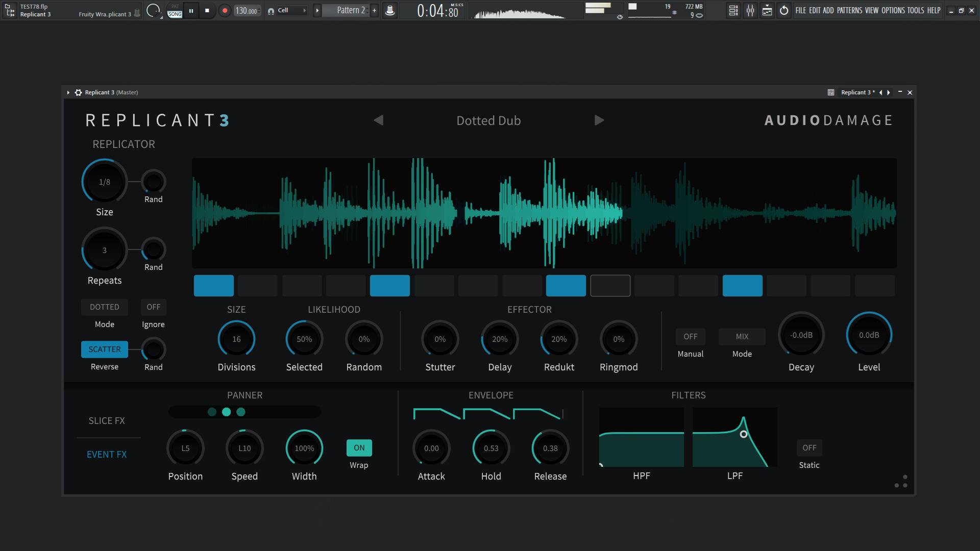Click the DOTTED Mode button

(104, 307)
